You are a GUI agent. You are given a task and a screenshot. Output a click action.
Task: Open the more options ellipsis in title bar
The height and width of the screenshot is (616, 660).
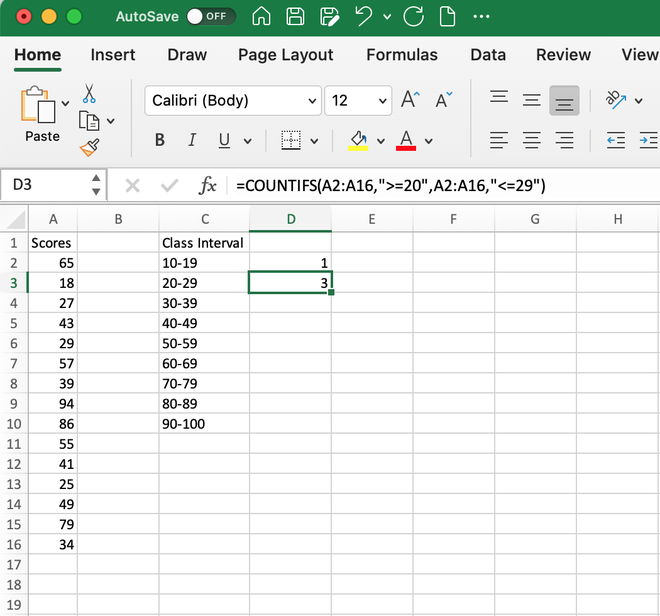click(481, 17)
